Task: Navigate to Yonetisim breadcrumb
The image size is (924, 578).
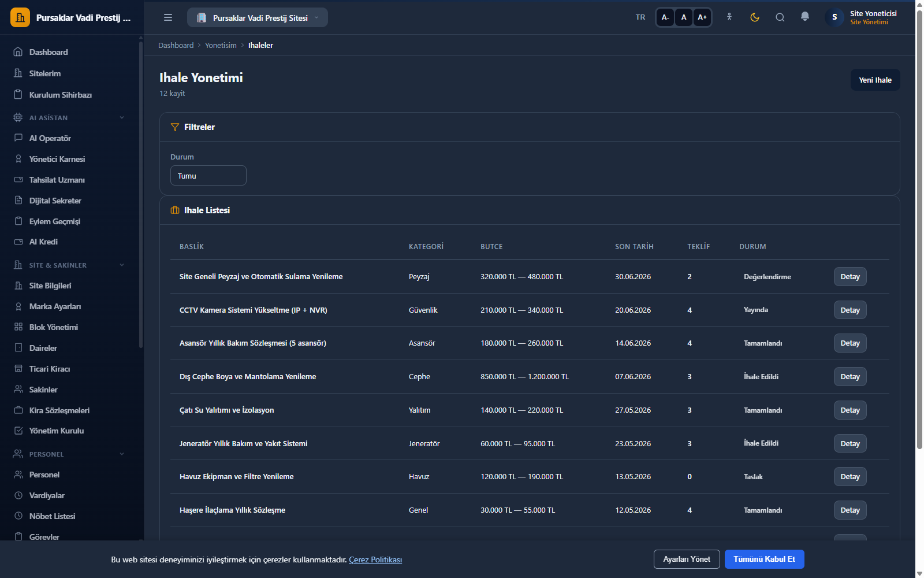Action: (221, 45)
